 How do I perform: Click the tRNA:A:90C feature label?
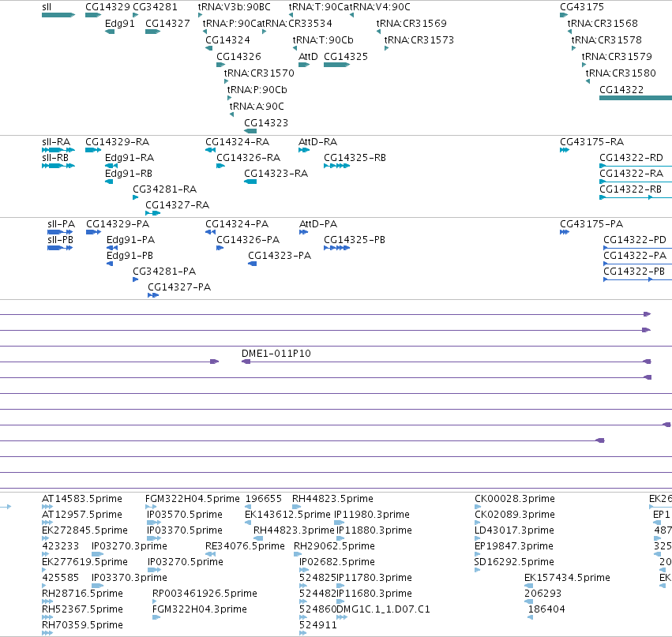257,107
